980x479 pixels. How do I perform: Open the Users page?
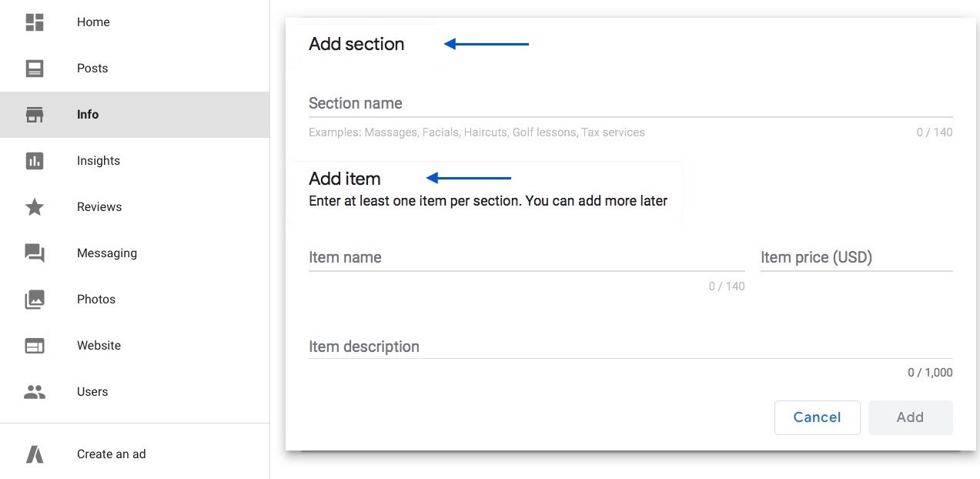pos(135,392)
